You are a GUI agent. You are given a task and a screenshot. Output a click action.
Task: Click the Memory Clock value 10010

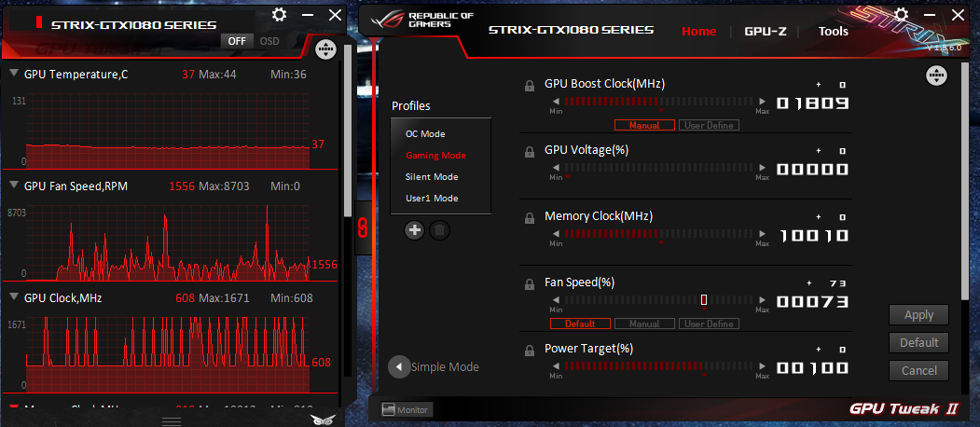812,236
